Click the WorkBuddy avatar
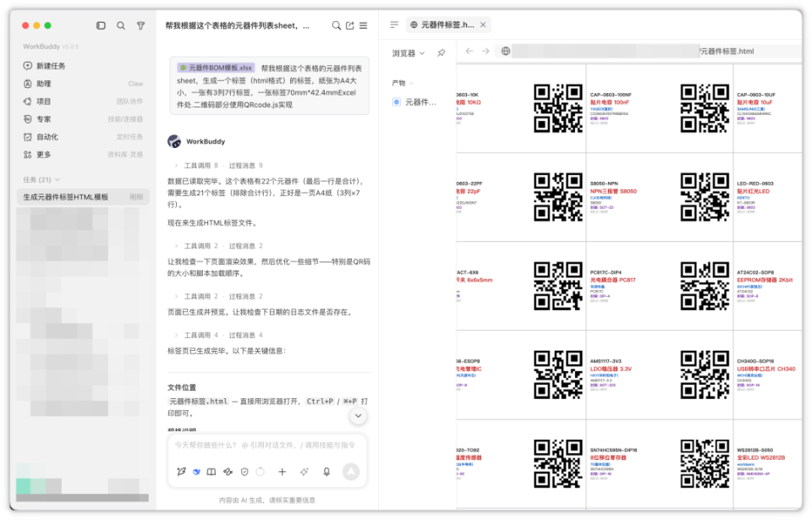The image size is (812, 520). pyautogui.click(x=174, y=141)
